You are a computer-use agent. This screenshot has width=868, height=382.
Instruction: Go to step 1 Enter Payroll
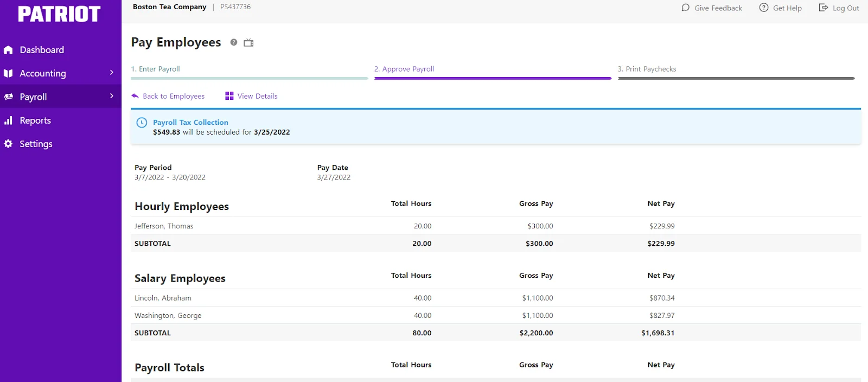tap(155, 69)
